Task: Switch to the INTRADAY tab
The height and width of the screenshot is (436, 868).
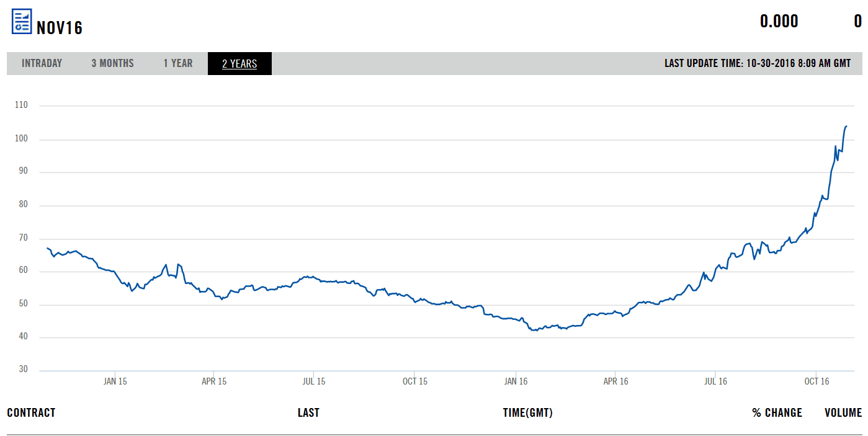Action: pyautogui.click(x=42, y=63)
